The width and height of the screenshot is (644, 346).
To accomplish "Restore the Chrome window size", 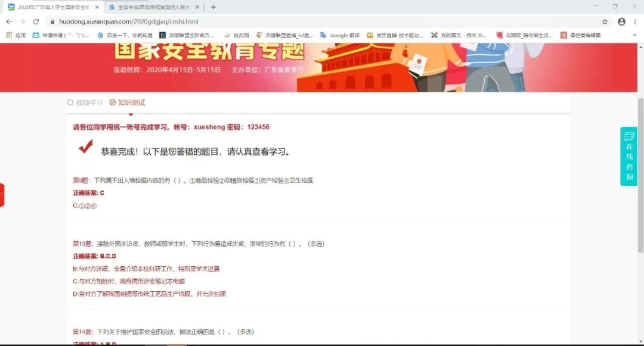I will click(x=615, y=6).
